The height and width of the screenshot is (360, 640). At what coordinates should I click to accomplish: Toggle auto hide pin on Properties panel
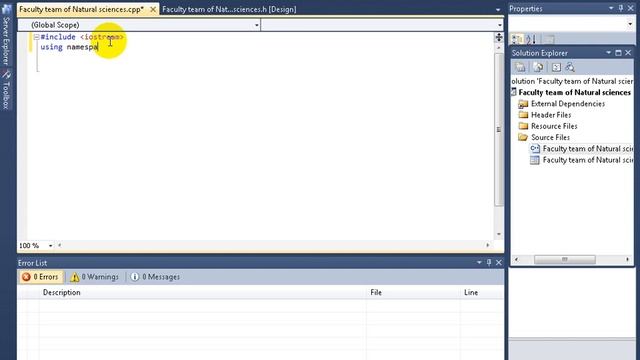[621, 8]
